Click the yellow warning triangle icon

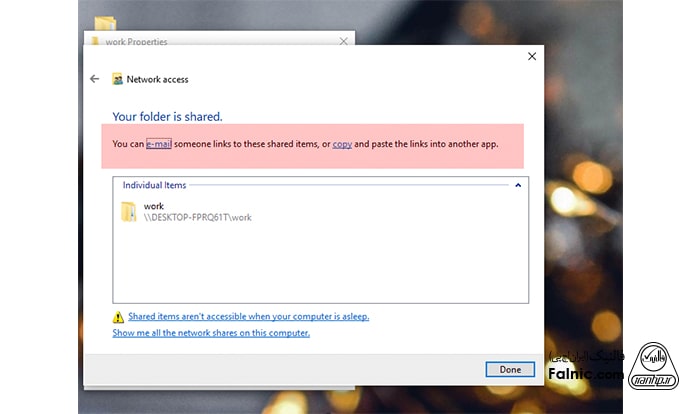(118, 317)
